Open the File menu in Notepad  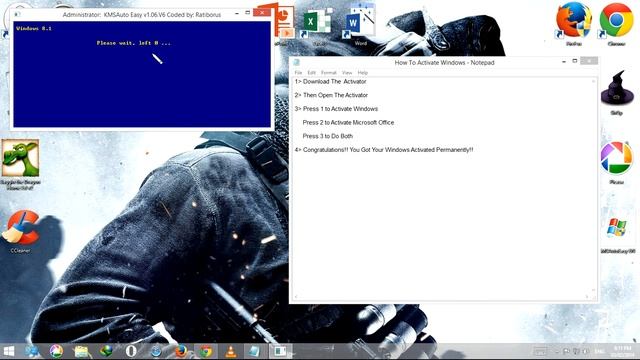(x=298, y=73)
